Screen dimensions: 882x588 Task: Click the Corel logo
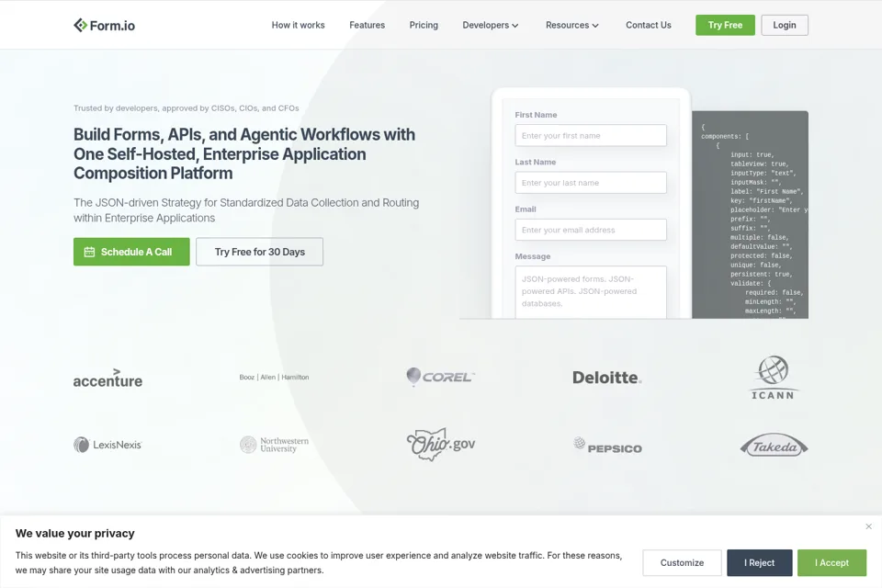[x=440, y=377]
